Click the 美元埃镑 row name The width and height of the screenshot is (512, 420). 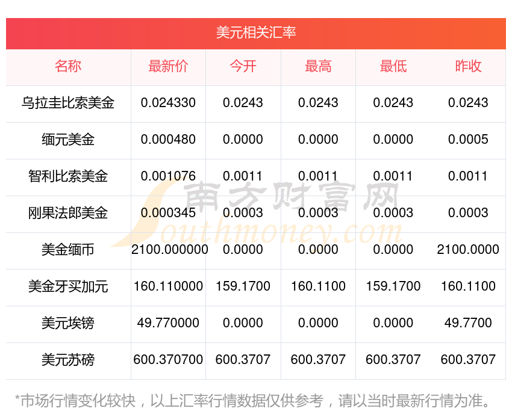click(x=68, y=323)
